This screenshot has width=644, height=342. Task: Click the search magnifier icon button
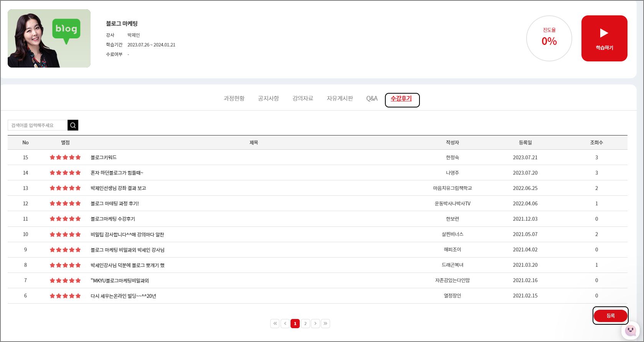point(73,125)
